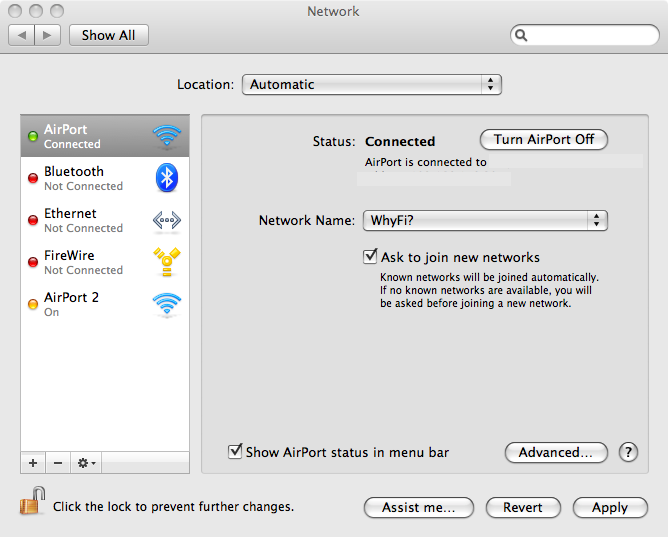Click the red status dot beside FireWire
Screen dimensions: 668x537
(x=33, y=262)
